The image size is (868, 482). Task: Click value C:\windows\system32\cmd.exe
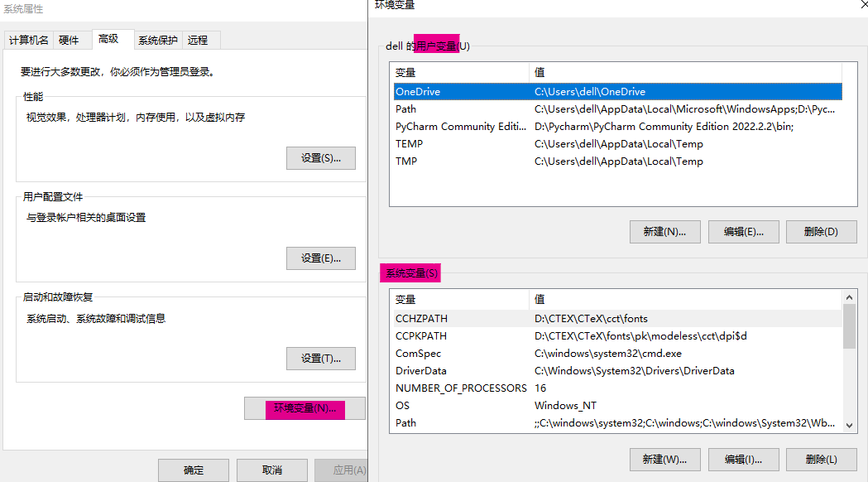point(608,354)
